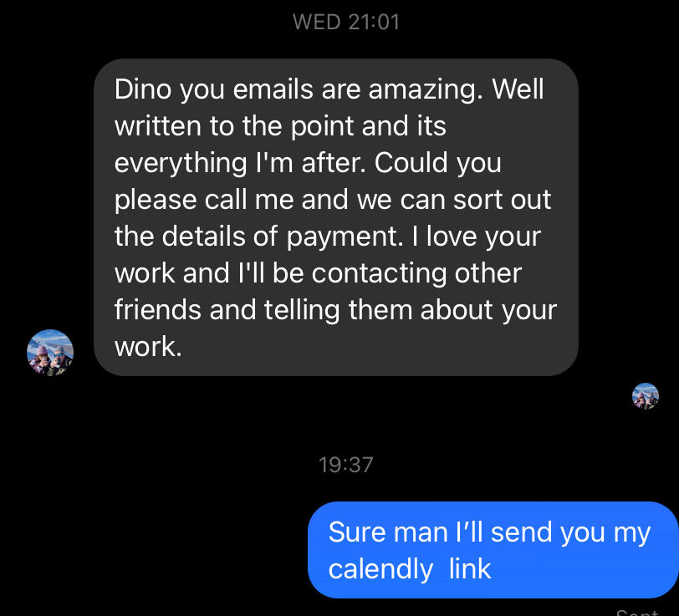This screenshot has height=616, width=679.
Task: Tap the "Sent" delivery status label
Action: 637,613
